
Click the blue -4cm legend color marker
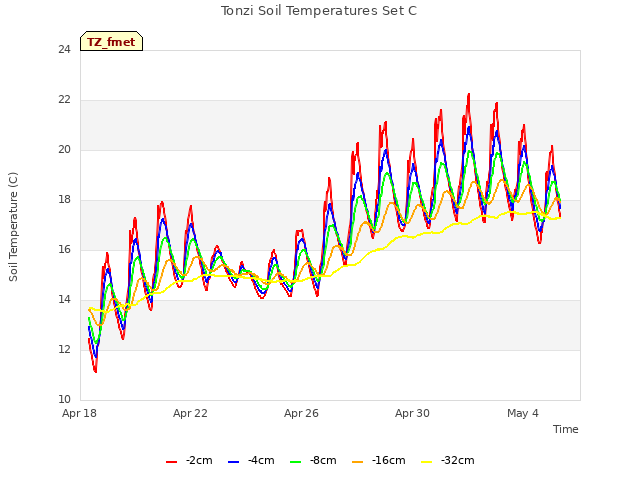coord(233,462)
